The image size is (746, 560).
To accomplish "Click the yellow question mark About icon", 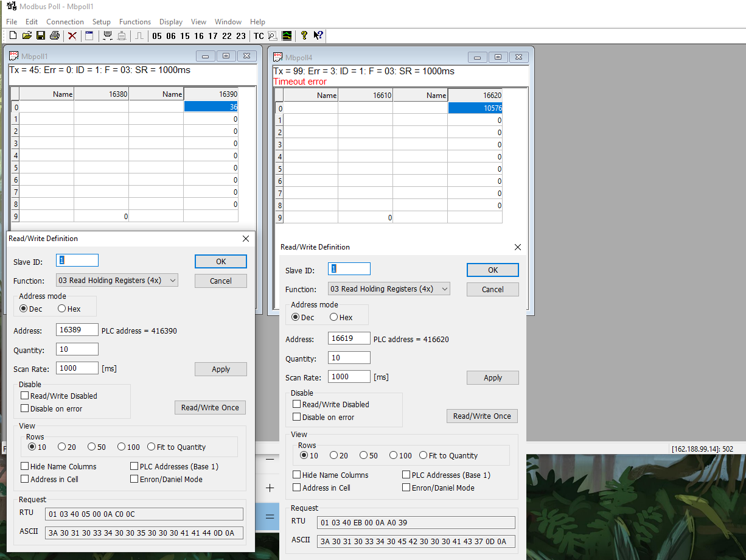I will pos(304,35).
